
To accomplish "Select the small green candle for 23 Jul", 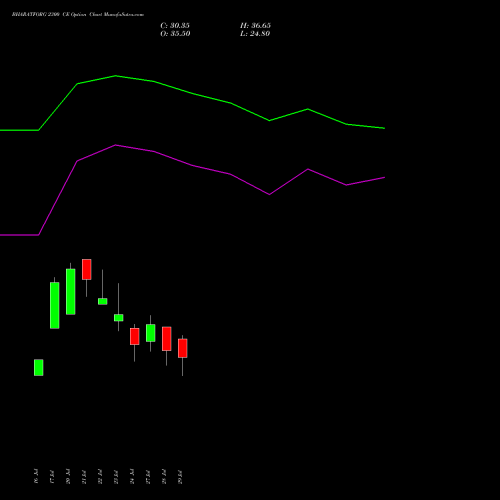I will (x=119, y=318).
